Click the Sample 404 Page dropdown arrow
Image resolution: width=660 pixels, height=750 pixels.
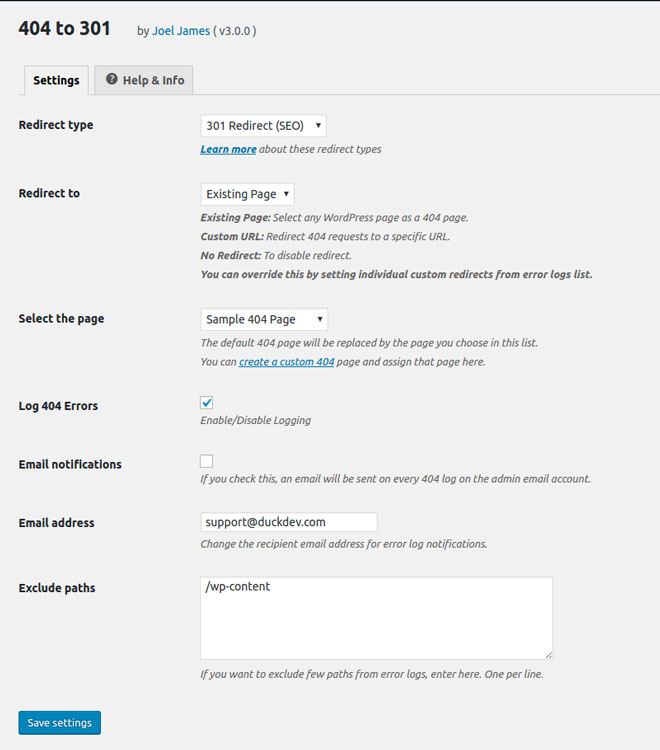[319, 319]
